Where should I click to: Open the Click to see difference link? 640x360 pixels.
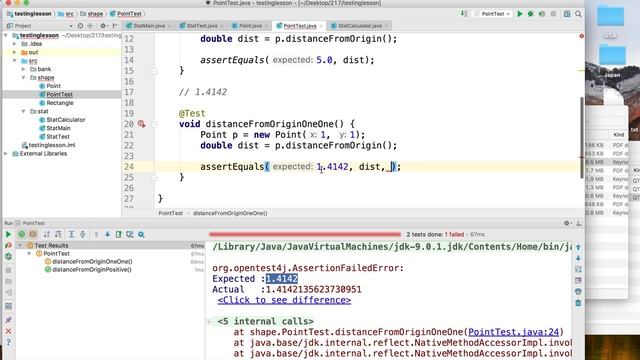(x=284, y=300)
